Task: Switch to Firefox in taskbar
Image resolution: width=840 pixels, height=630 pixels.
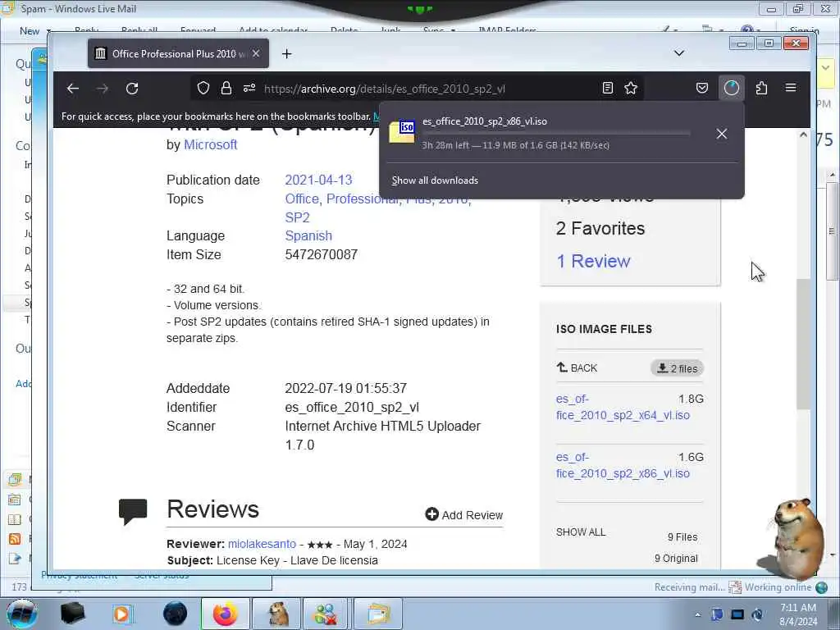Action: 226,614
